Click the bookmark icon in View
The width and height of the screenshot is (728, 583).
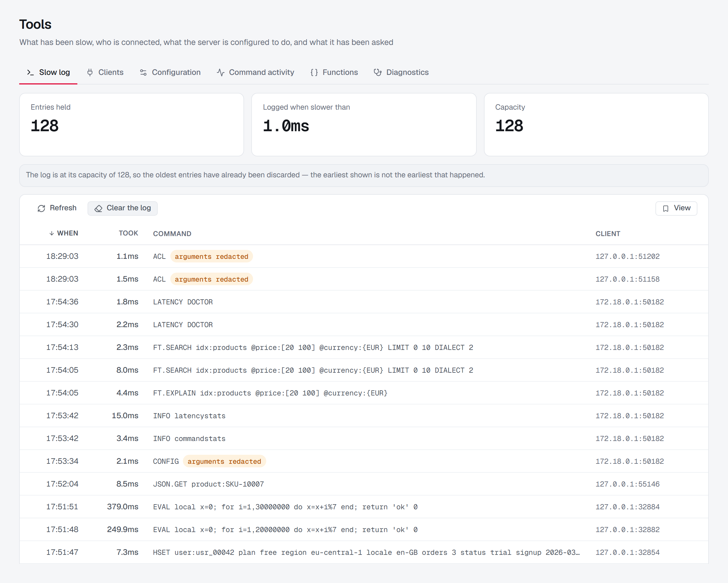point(666,209)
